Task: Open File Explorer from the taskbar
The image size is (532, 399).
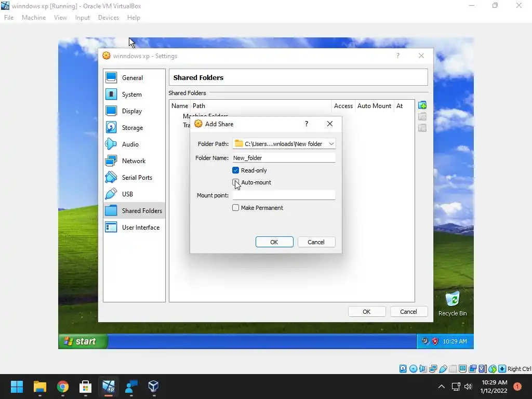Action: [39, 387]
